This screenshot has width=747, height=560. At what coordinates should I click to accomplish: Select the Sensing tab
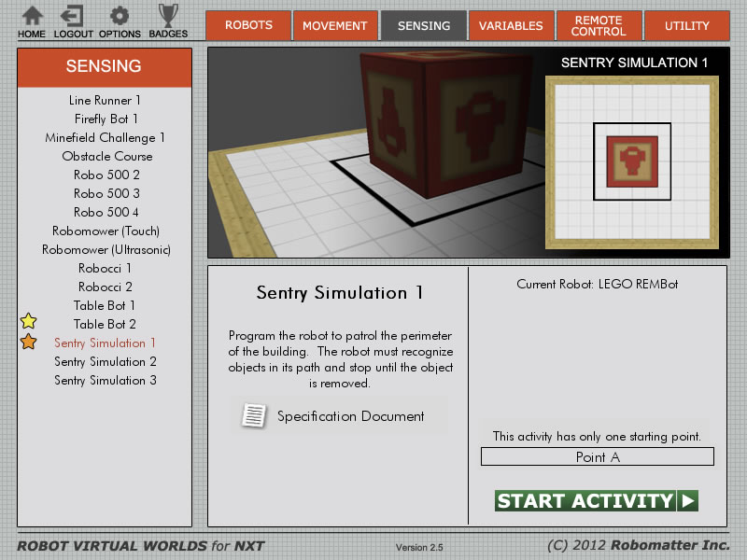point(424,25)
